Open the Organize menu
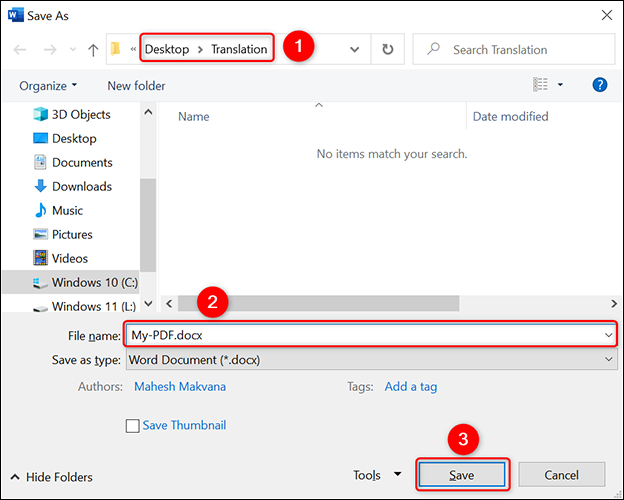The image size is (624, 500). pos(48,86)
